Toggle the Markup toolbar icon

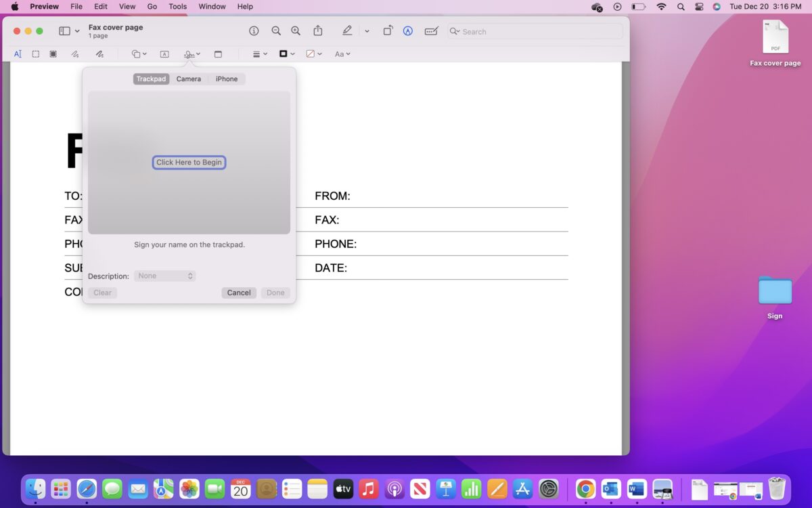(x=408, y=31)
